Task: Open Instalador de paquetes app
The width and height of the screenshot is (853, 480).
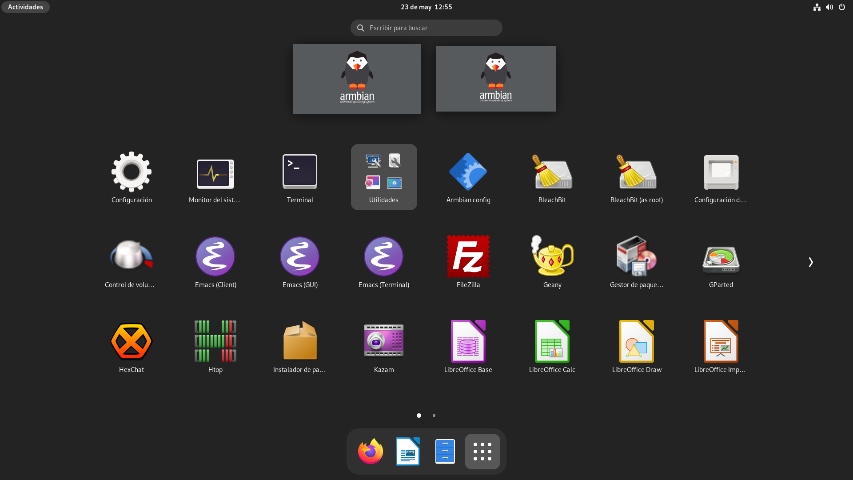Action: point(300,347)
